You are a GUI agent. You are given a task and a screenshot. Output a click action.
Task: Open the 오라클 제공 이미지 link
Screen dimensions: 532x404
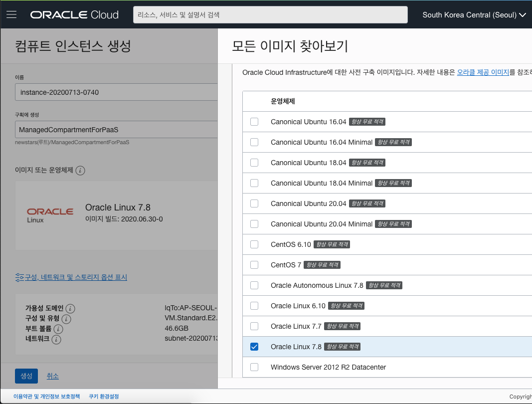(483, 72)
